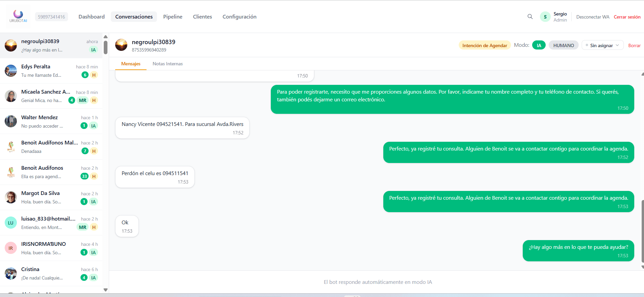Select Walter Mendez's profile avatar
The image size is (644, 297).
pos(11,121)
